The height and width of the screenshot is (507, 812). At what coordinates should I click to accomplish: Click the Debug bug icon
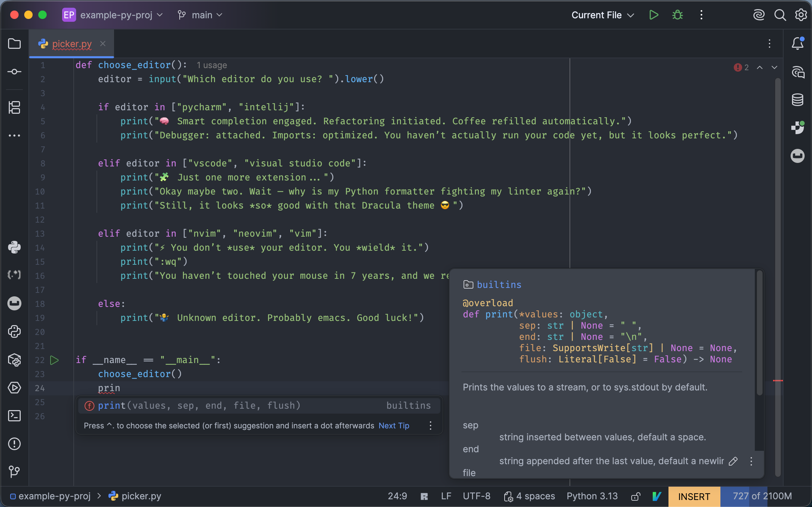[x=678, y=15]
